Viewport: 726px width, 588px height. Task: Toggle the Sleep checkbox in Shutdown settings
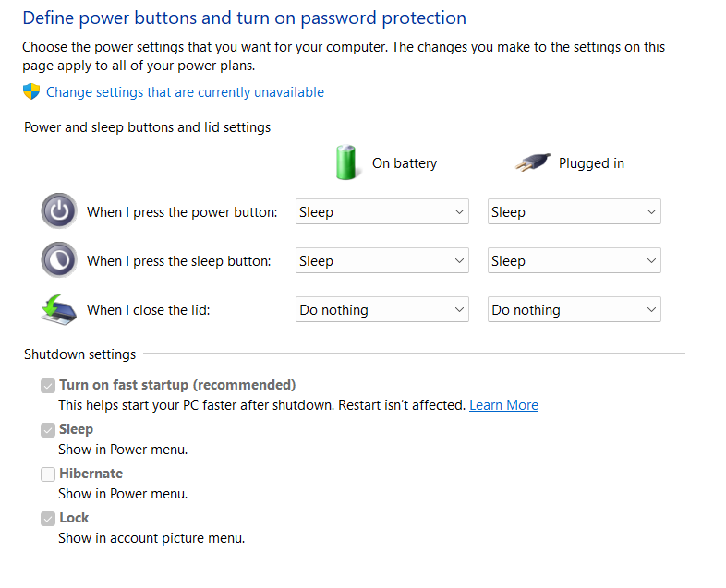(x=48, y=429)
